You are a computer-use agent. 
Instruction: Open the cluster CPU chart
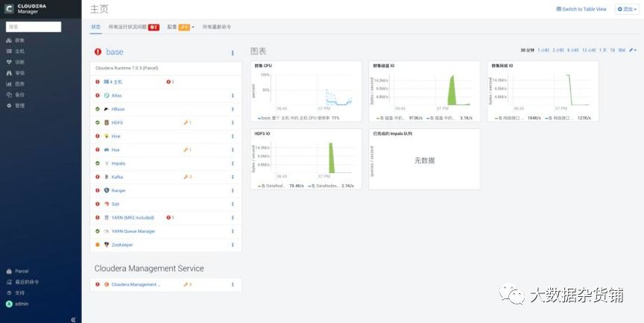306,91
